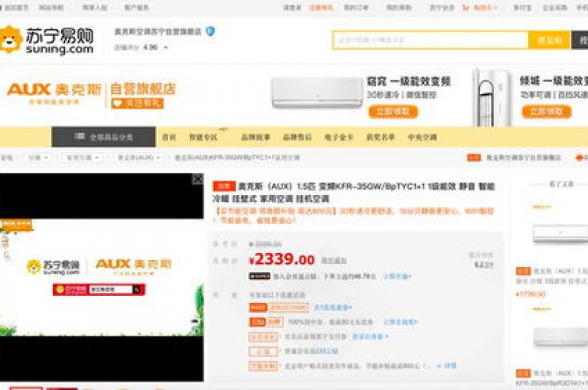Click the heart icon on the follow-store button
This screenshot has width=588, height=390.
[117, 103]
